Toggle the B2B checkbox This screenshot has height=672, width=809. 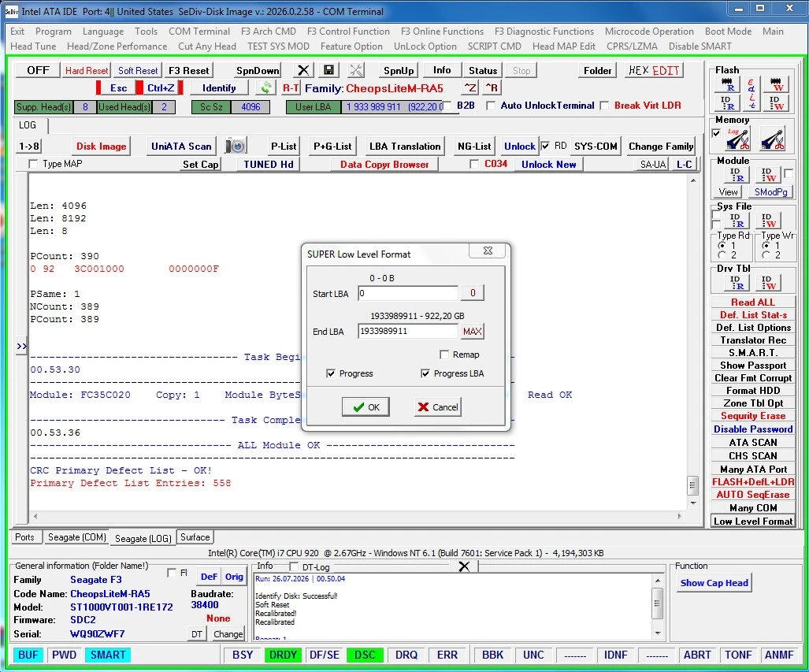click(x=447, y=106)
